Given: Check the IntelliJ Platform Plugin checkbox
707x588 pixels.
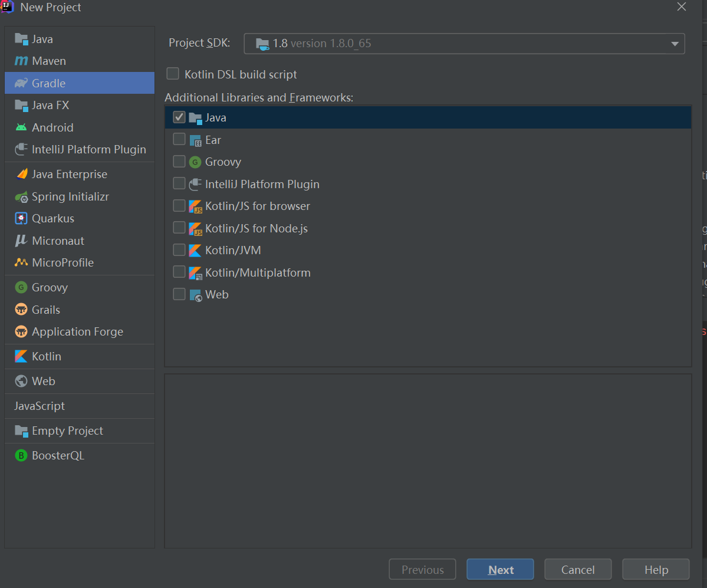Looking at the screenshot, I should point(179,183).
